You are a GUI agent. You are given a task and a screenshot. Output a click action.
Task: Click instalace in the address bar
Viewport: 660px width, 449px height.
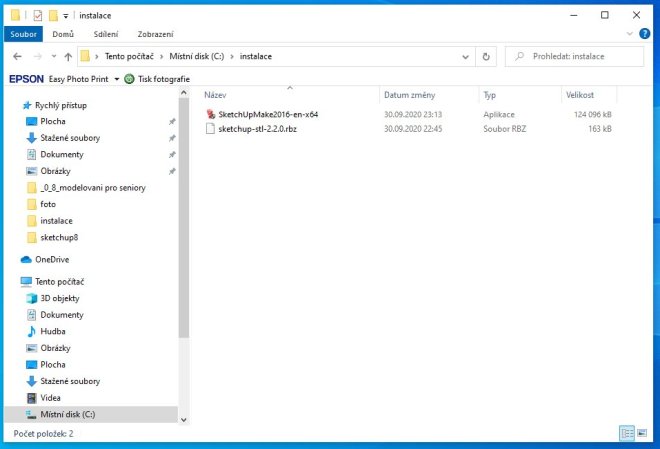255,56
